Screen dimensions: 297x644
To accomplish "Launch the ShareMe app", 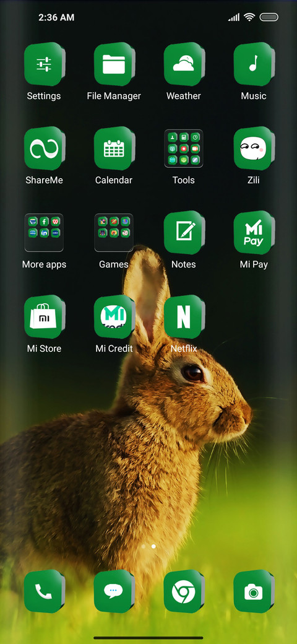I will 45,148.
